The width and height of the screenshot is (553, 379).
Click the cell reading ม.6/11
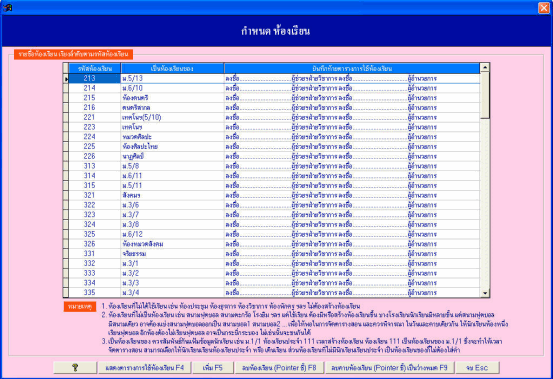coord(172,176)
